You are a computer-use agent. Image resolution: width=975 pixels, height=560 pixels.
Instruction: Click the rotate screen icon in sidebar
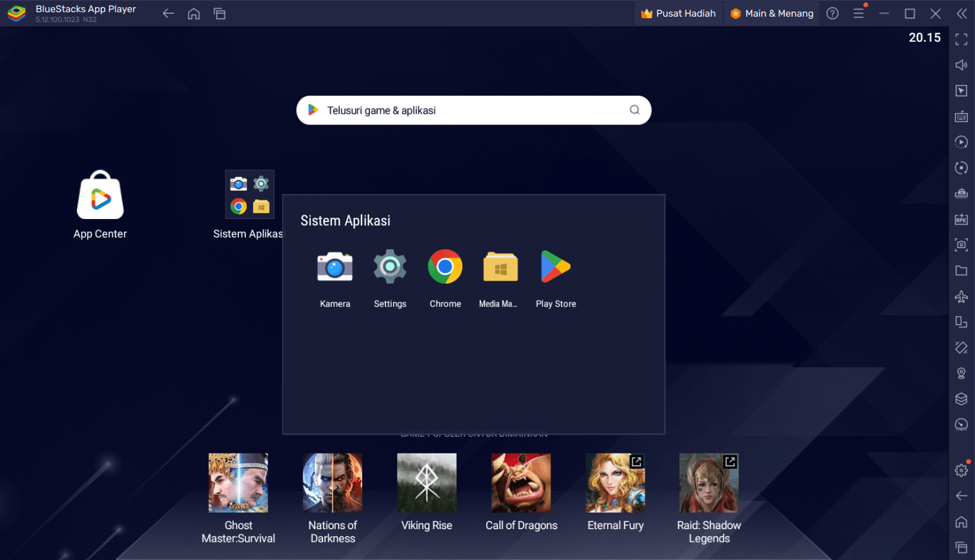[x=962, y=322]
